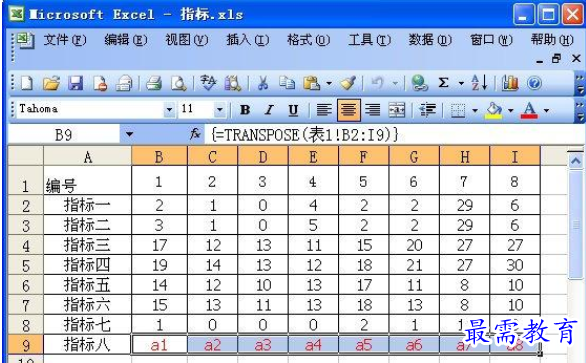
Task: Open the 文件(F) menu
Action: (x=65, y=40)
